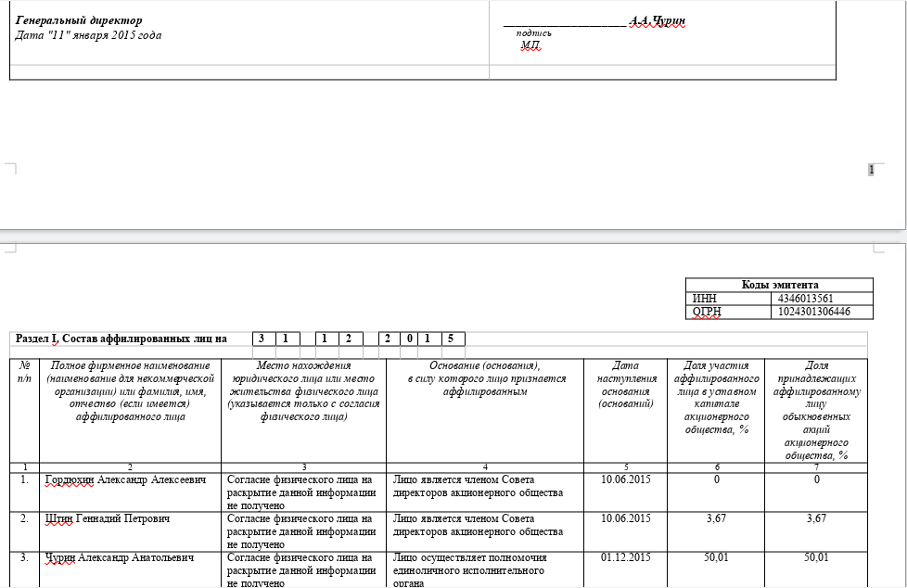
Task: Click the last date box containing digit '5'
Action: (x=453, y=339)
